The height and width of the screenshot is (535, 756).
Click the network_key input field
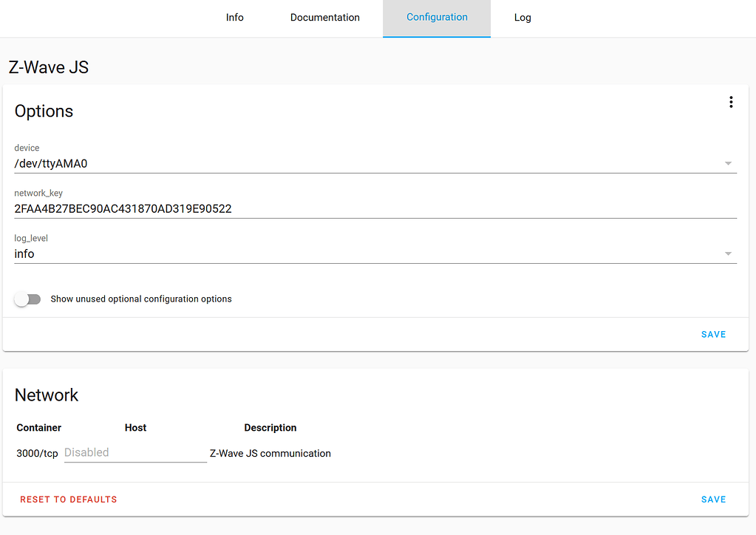pos(296,208)
